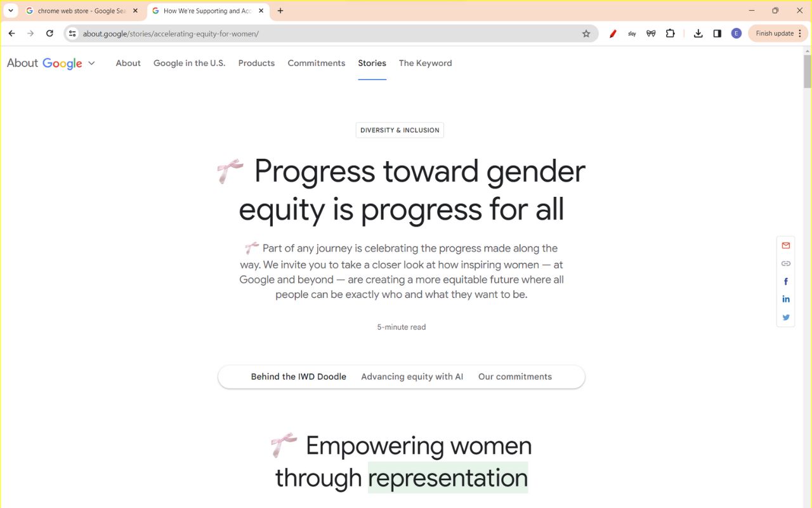
Task: Switch to the chrome web store tab
Action: (81, 11)
